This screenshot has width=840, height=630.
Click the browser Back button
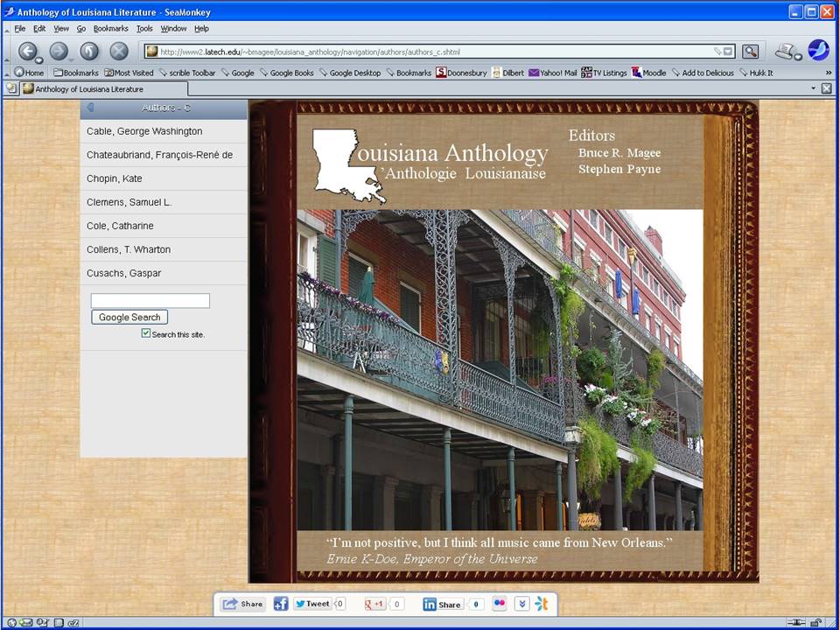click(28, 52)
